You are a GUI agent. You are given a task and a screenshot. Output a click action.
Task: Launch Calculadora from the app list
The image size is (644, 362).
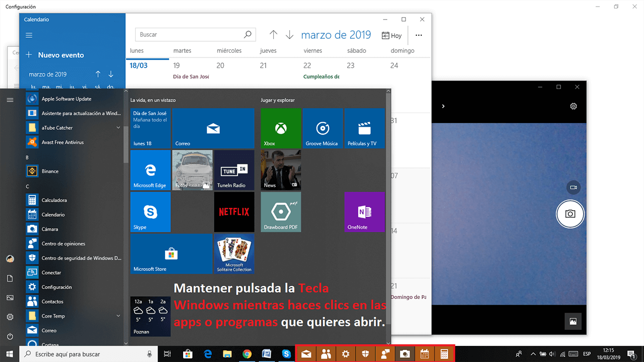tap(73, 200)
